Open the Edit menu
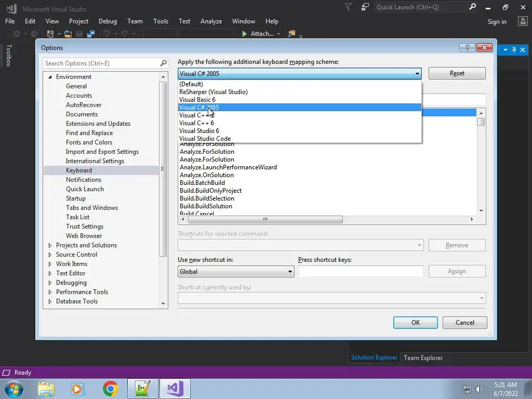532x399 pixels. [x=30, y=21]
